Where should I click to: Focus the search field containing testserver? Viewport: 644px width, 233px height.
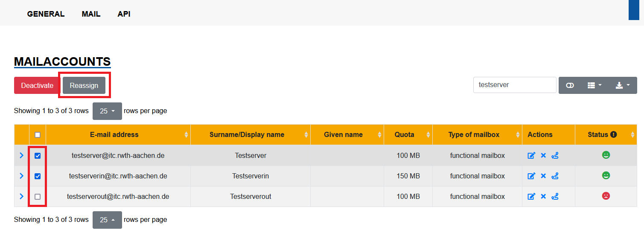515,85
